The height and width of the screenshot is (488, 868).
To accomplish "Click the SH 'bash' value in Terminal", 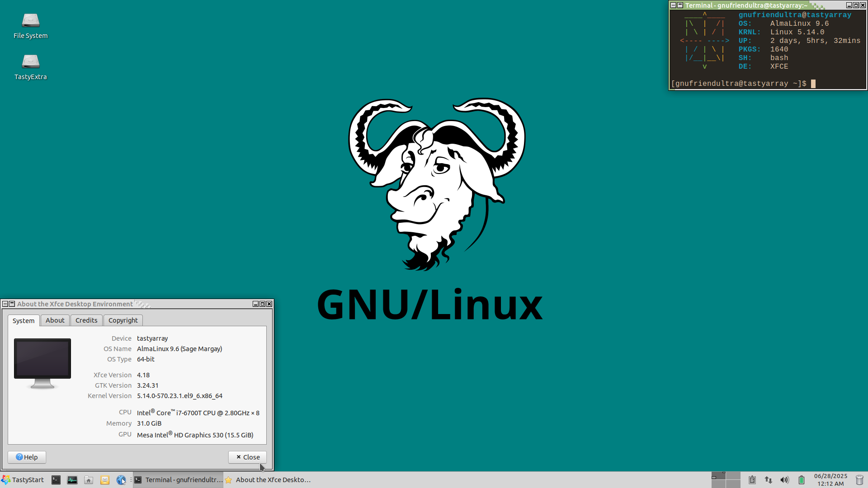I will coord(779,58).
